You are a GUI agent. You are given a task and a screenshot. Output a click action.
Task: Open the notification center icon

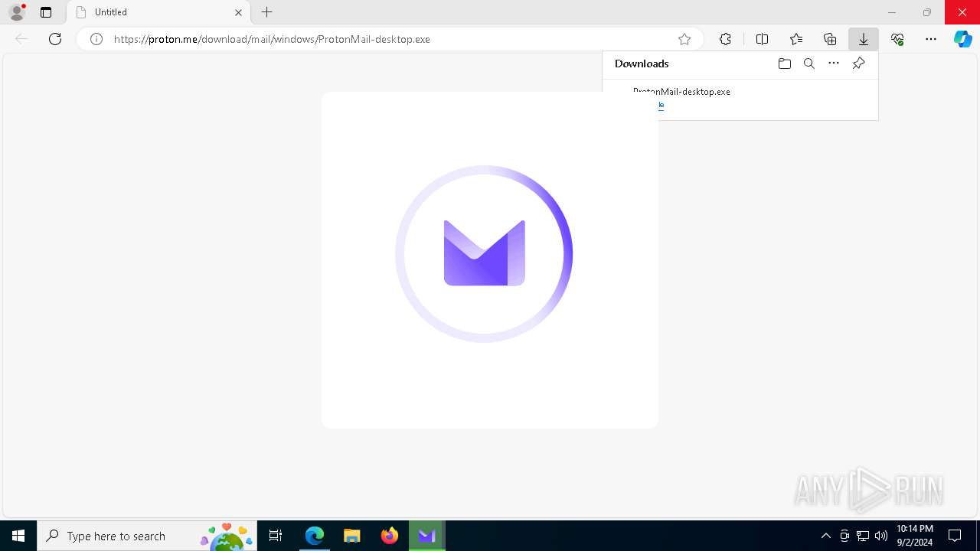[955, 536]
